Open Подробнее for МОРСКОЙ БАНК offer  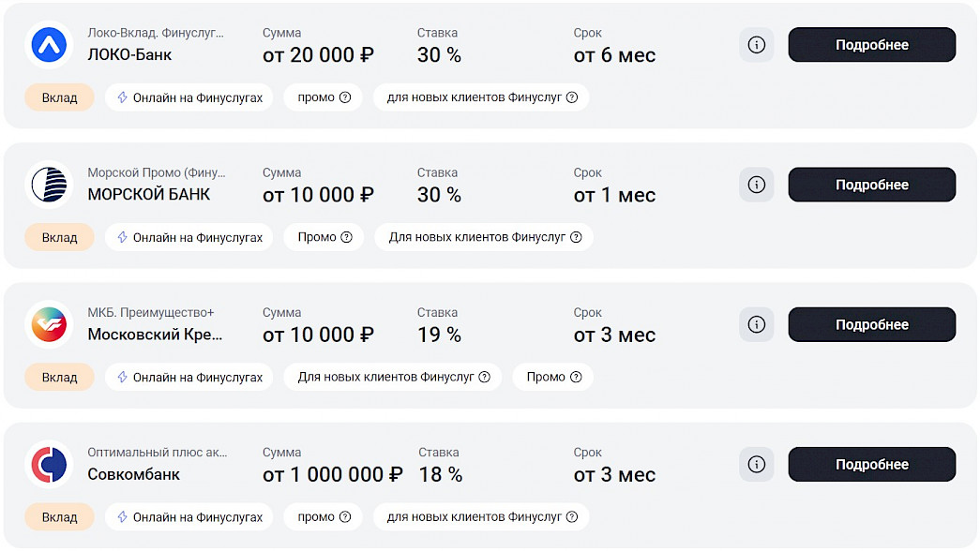click(871, 185)
